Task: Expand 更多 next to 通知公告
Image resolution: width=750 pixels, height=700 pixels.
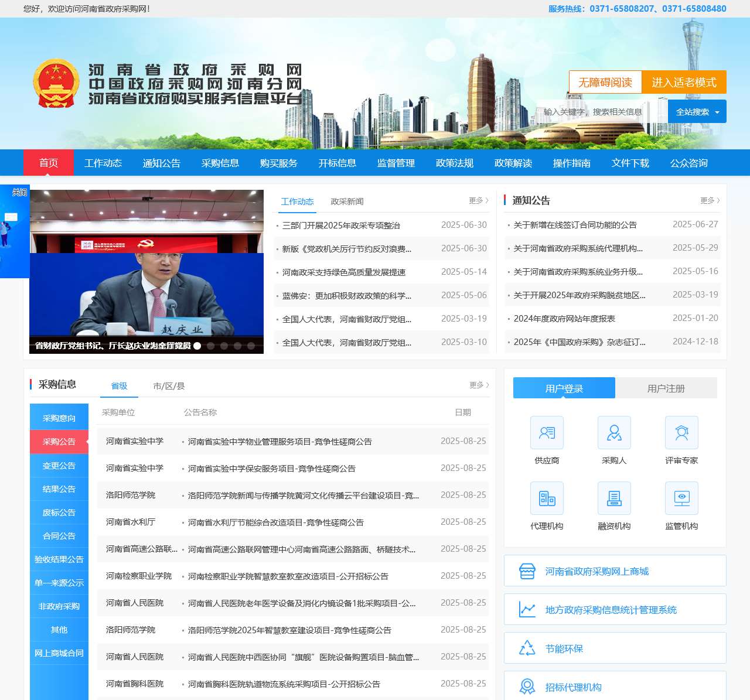Action: (x=708, y=200)
